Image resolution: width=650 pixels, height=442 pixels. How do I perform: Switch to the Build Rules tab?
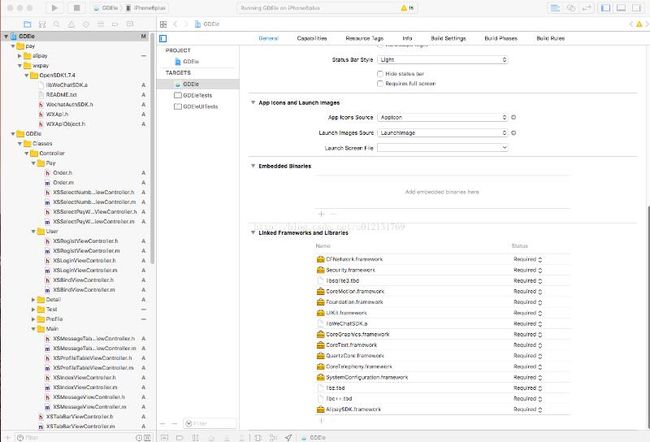[551, 38]
